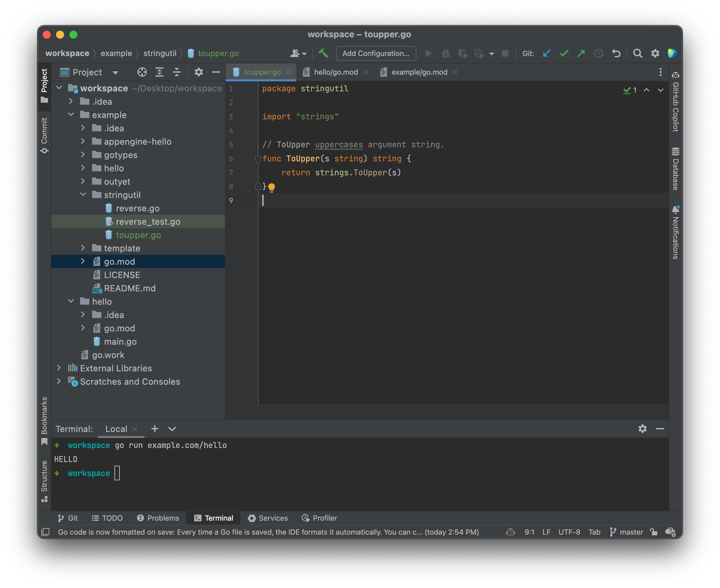
Task: Expand the appengine-hello folder
Action: [83, 141]
